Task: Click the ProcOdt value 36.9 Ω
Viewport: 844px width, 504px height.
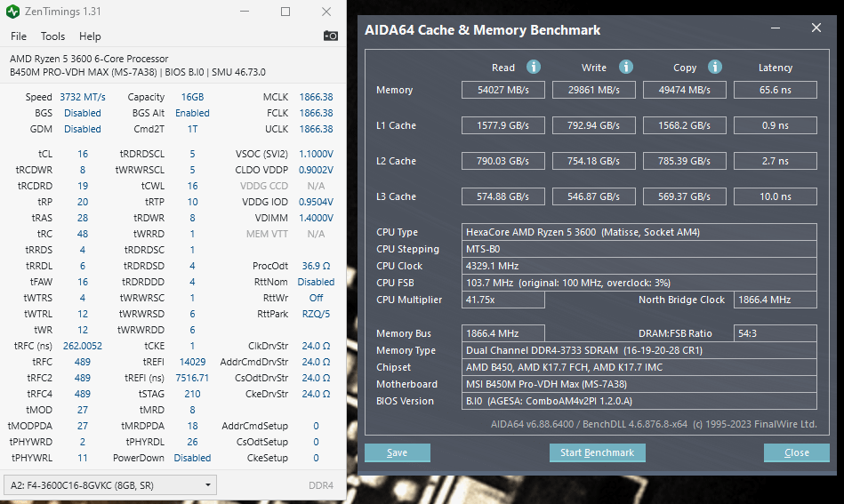Action: (x=316, y=266)
